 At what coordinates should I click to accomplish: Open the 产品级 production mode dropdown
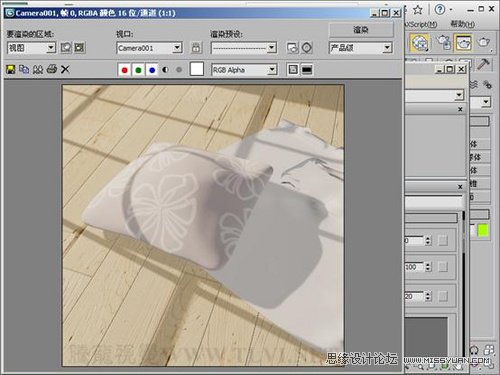pyautogui.click(x=360, y=48)
